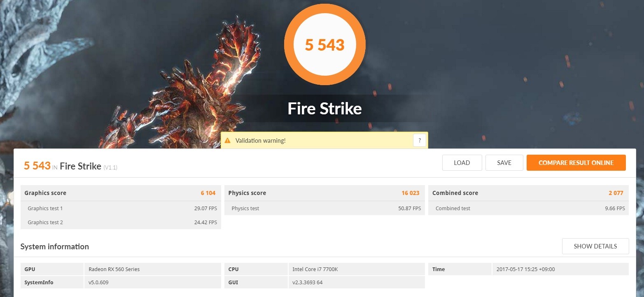Click the validation warning triangle icon
The height and width of the screenshot is (297, 644).
click(x=227, y=141)
